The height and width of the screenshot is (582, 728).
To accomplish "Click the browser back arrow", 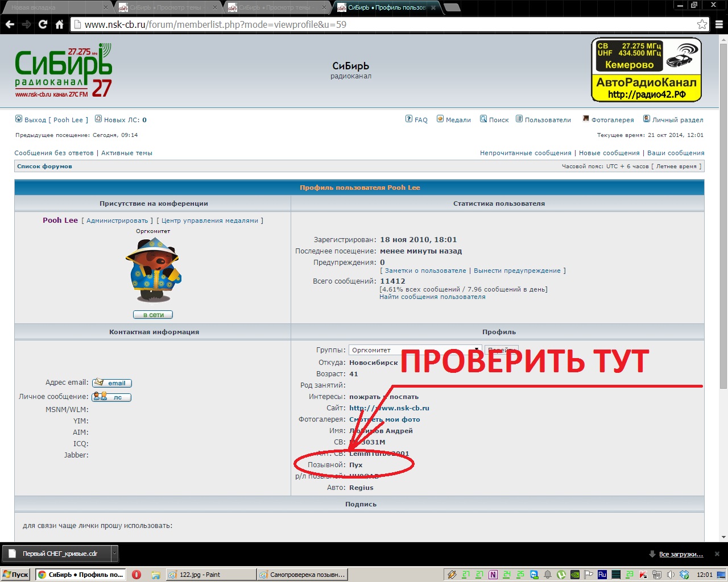I will click(10, 24).
